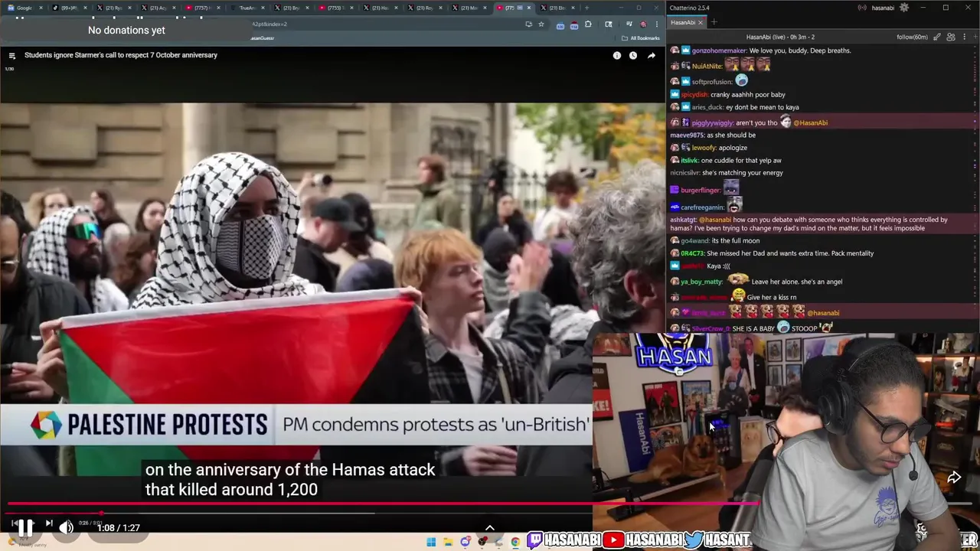Switch to the (99+) TikTok browser tab
The width and height of the screenshot is (980, 551).
(x=69, y=8)
